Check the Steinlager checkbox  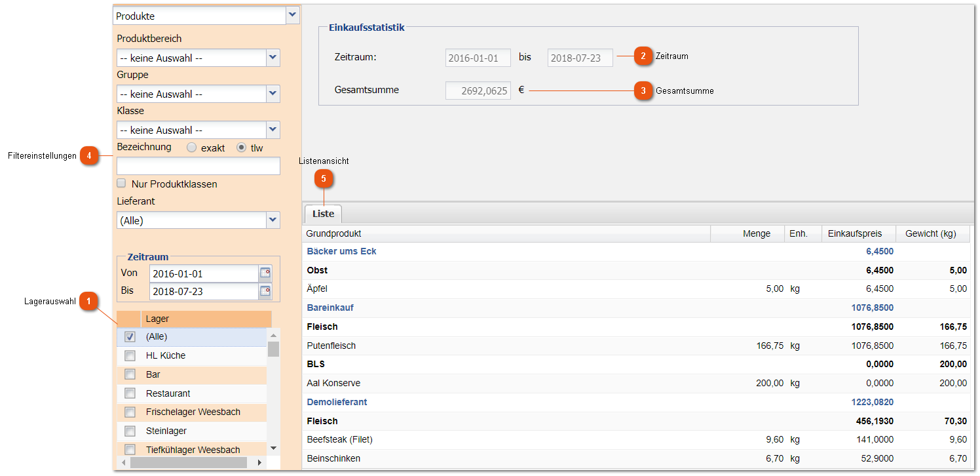[x=130, y=431]
